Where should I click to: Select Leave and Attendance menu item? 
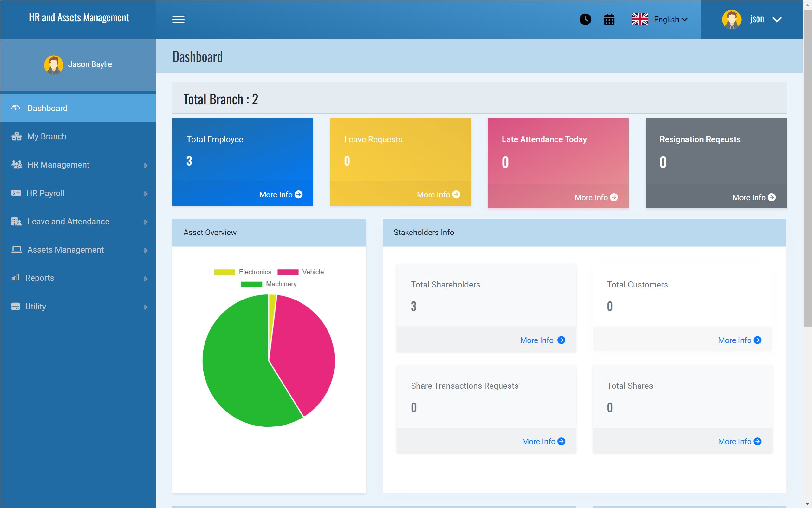pos(78,221)
